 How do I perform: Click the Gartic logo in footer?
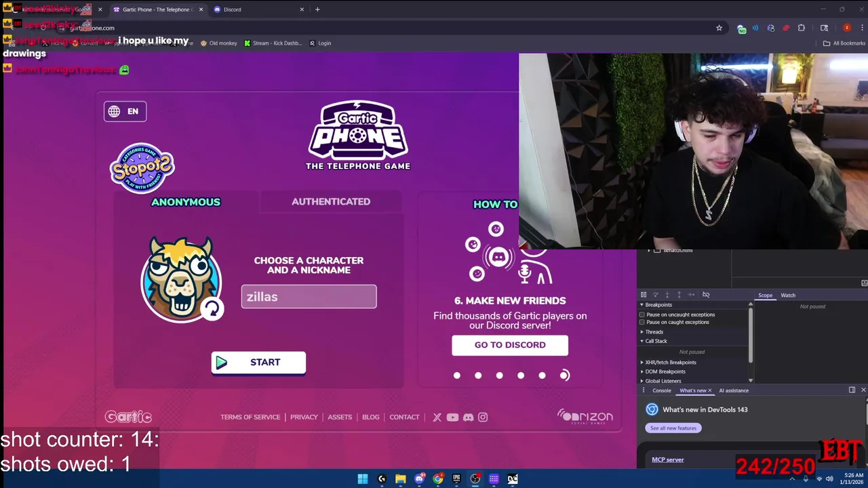(128, 417)
